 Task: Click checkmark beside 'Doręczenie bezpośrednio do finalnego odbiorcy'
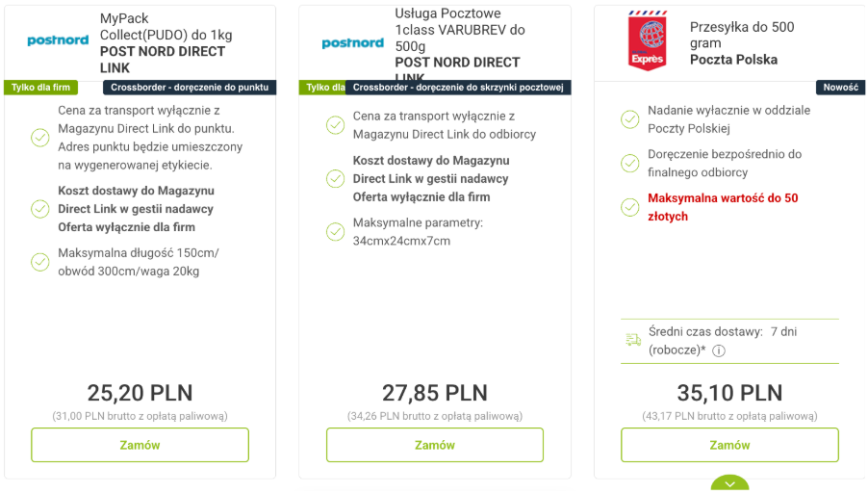(x=629, y=164)
